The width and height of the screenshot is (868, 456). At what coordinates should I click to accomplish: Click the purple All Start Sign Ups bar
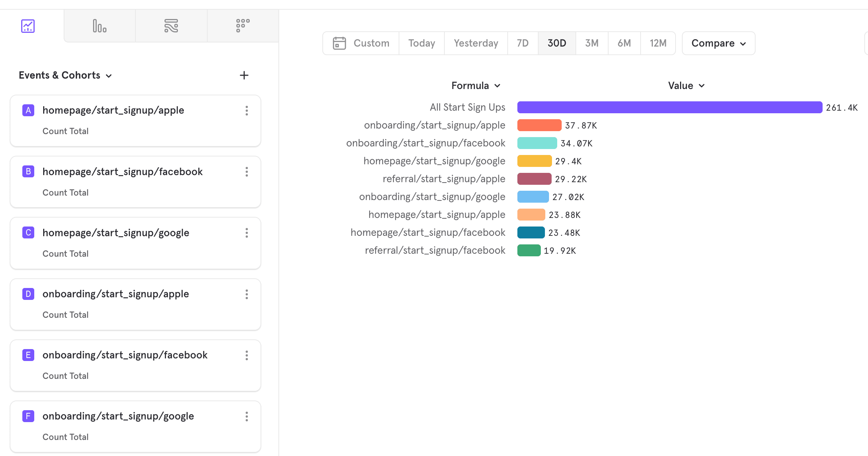click(669, 107)
